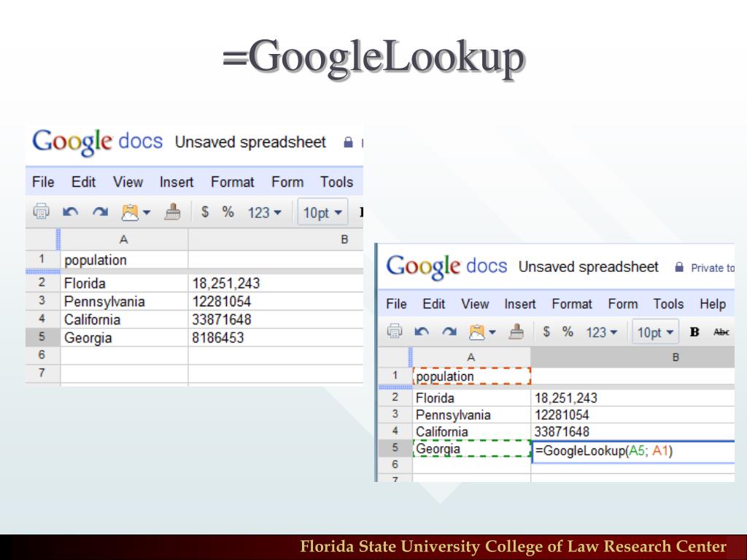
Task: Select cell 18,251,243 in left spreadsheet
Action: pyautogui.click(x=276, y=284)
